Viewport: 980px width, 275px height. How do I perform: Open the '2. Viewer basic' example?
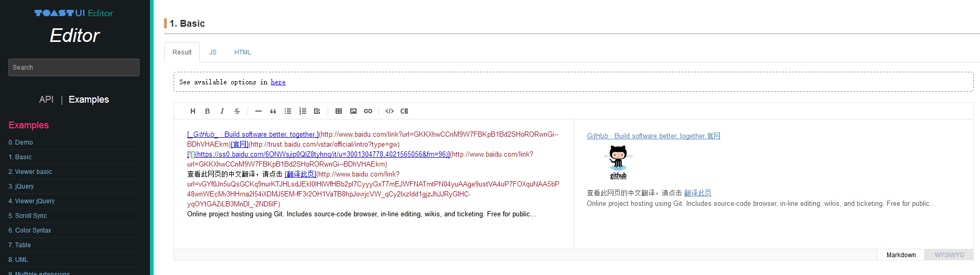pyautogui.click(x=30, y=172)
